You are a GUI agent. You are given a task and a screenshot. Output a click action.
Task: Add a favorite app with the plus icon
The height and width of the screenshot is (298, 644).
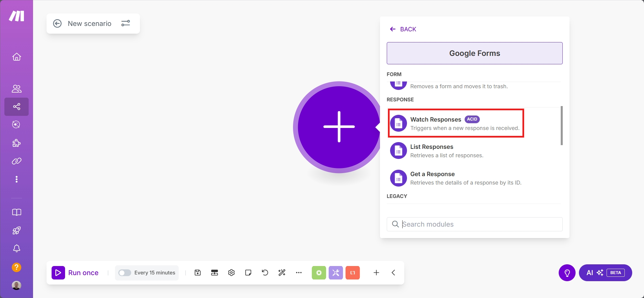(376, 273)
